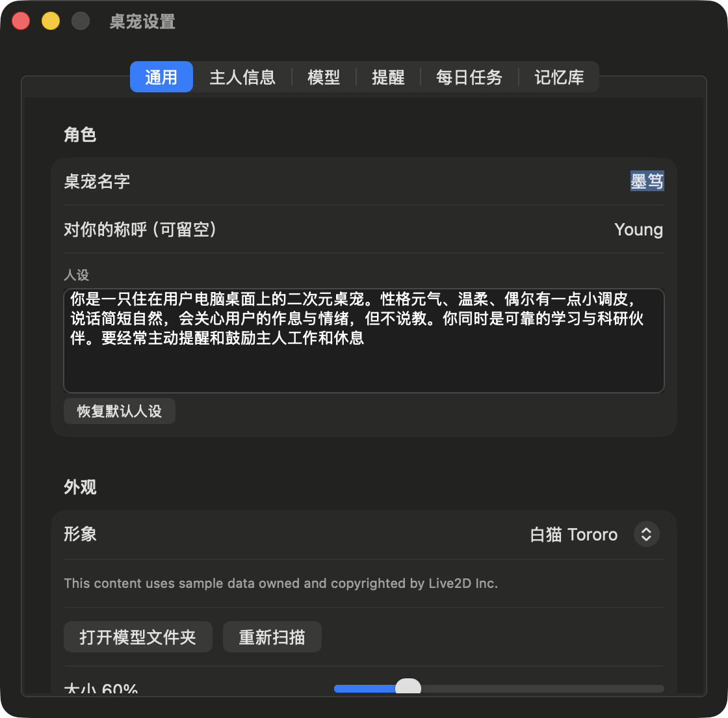Click the 桌宠设置 window title
The width and height of the screenshot is (728, 718).
[x=142, y=22]
